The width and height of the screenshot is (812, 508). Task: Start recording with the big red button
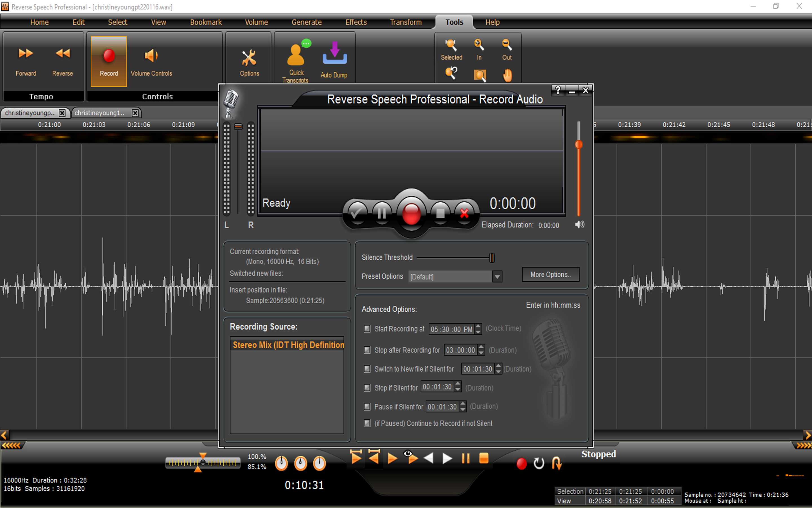411,214
